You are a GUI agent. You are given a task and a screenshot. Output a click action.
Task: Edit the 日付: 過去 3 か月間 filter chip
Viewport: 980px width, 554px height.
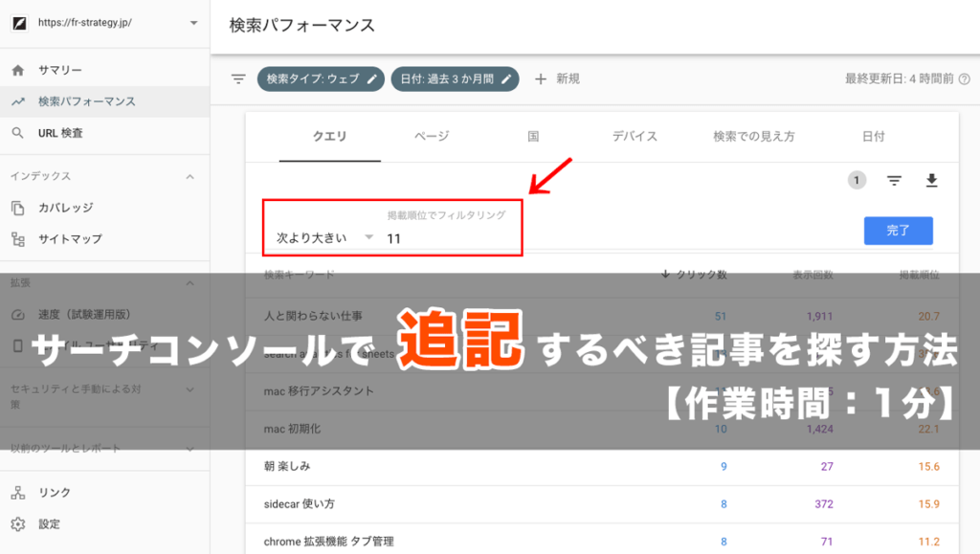(455, 79)
